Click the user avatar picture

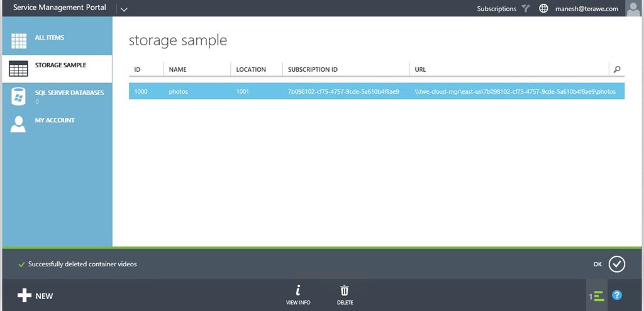coord(633,8)
